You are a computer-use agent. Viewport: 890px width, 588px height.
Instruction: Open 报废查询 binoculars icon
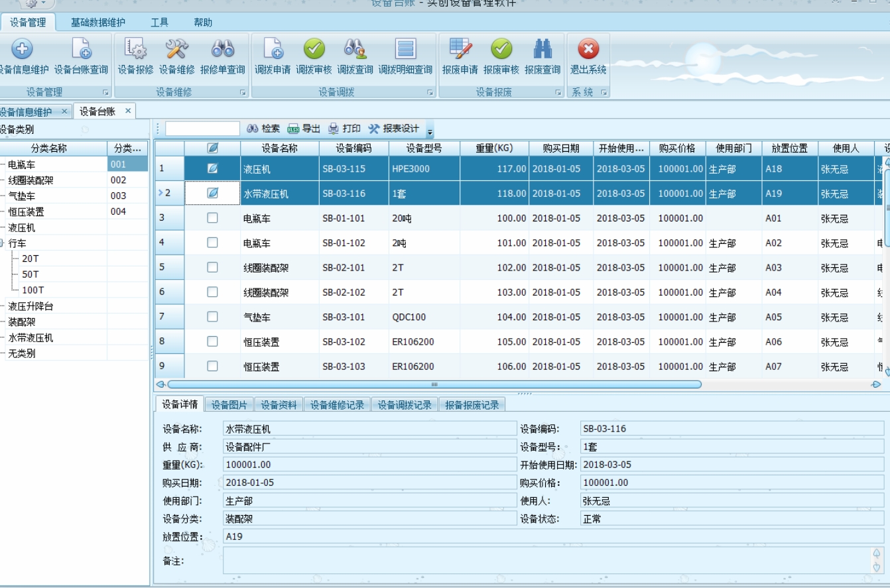[x=542, y=49]
